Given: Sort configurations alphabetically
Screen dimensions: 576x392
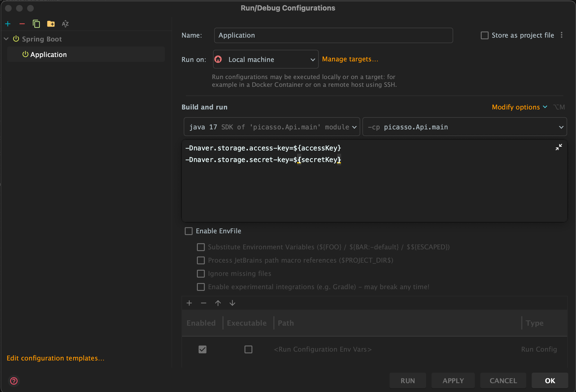Looking at the screenshot, I should (x=65, y=24).
